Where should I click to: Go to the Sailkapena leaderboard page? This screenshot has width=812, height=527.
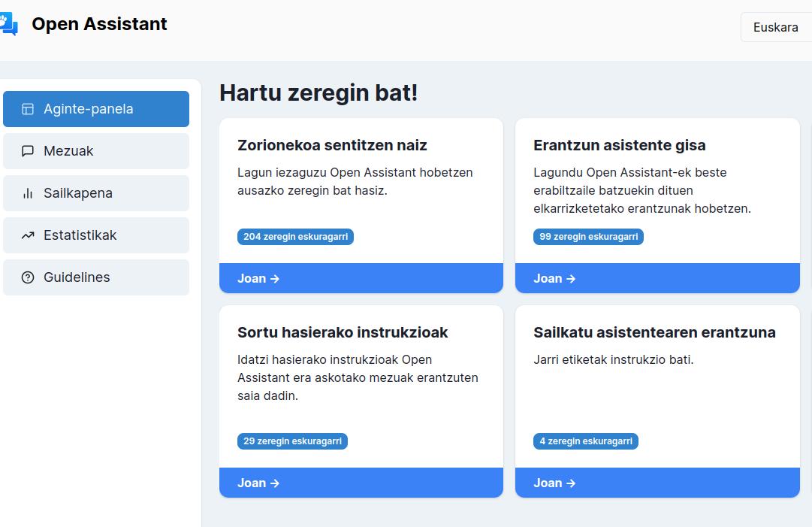pos(96,193)
